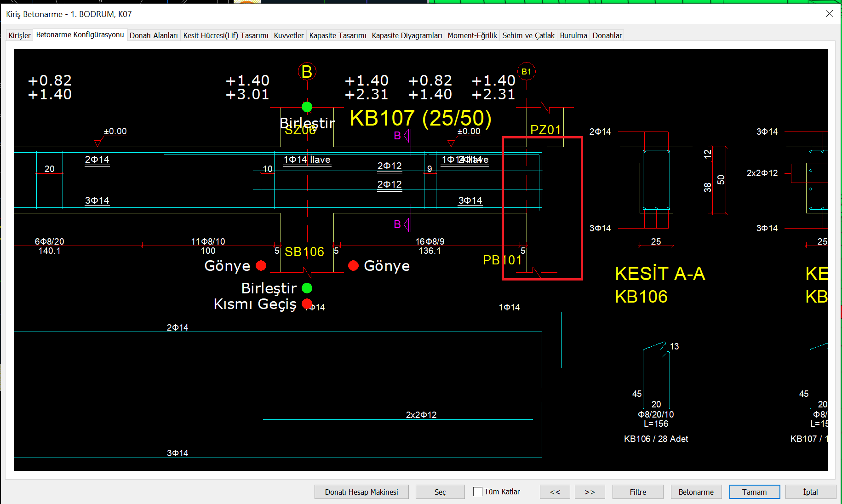The width and height of the screenshot is (842, 504).
Task: Select Betonarme Konfigürasyonu tab
Action: [x=80, y=34]
